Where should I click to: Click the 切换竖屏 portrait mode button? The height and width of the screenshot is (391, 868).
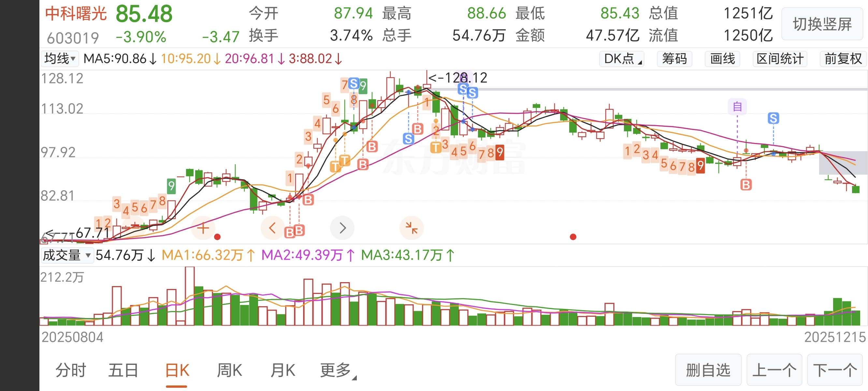click(x=822, y=24)
